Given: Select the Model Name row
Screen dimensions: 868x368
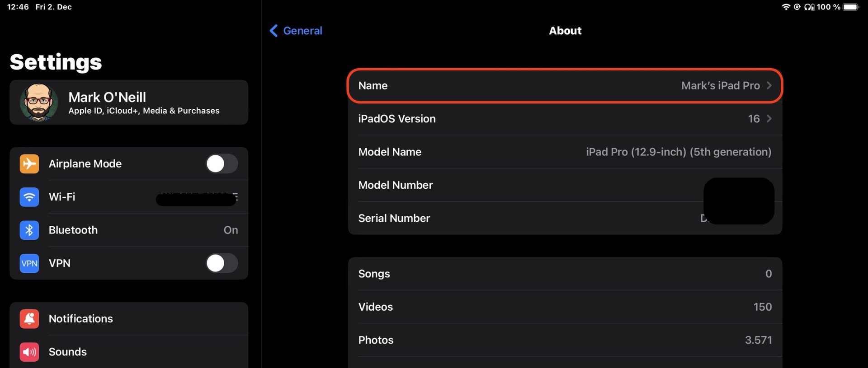Looking at the screenshot, I should pos(565,152).
